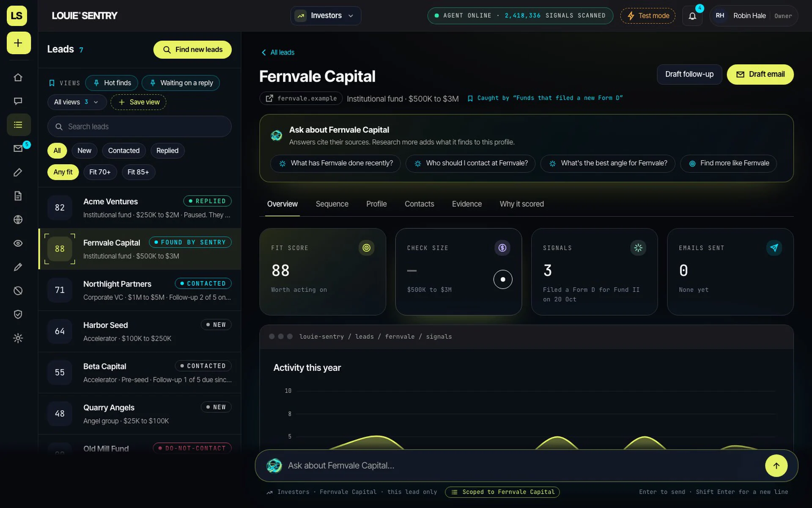Open the Contacts tab

pyautogui.click(x=419, y=204)
